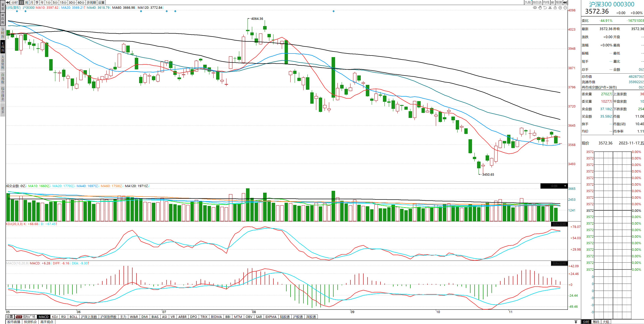Click the 预测 forecast button
This screenshot has height=324, width=644.
coord(559,3)
